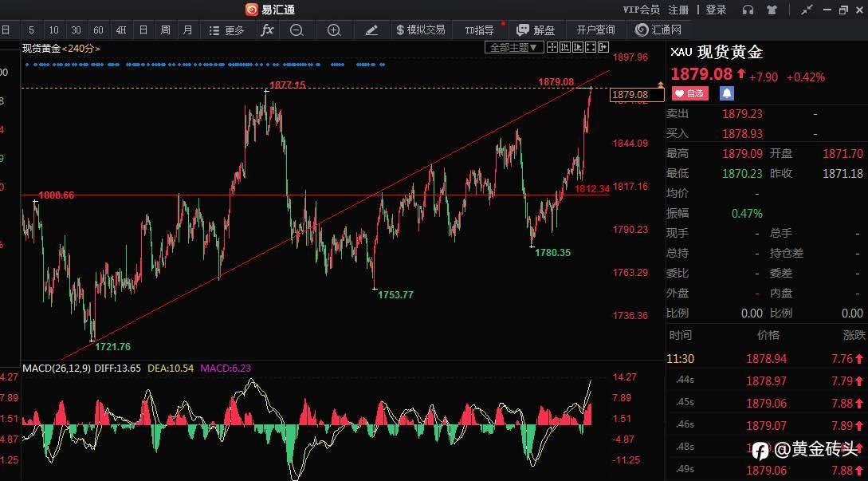The width and height of the screenshot is (868, 481).
Task: Click the 开盘 value 1871.70
Action: (x=842, y=154)
